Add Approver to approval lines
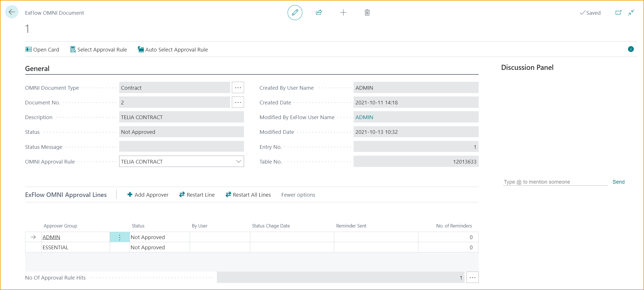This screenshot has width=644, height=290. [x=148, y=195]
